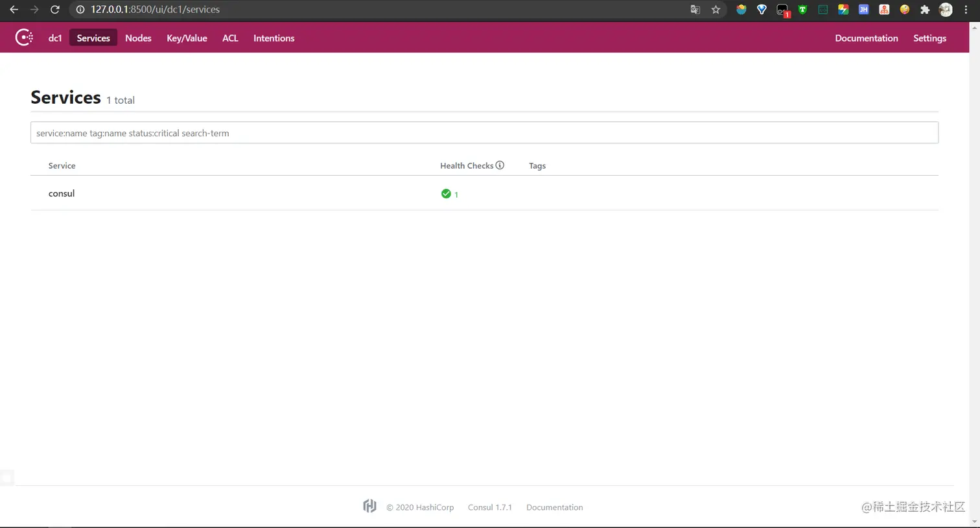This screenshot has width=980, height=528.
Task: Click the green shield T extension
Action: (x=802, y=10)
